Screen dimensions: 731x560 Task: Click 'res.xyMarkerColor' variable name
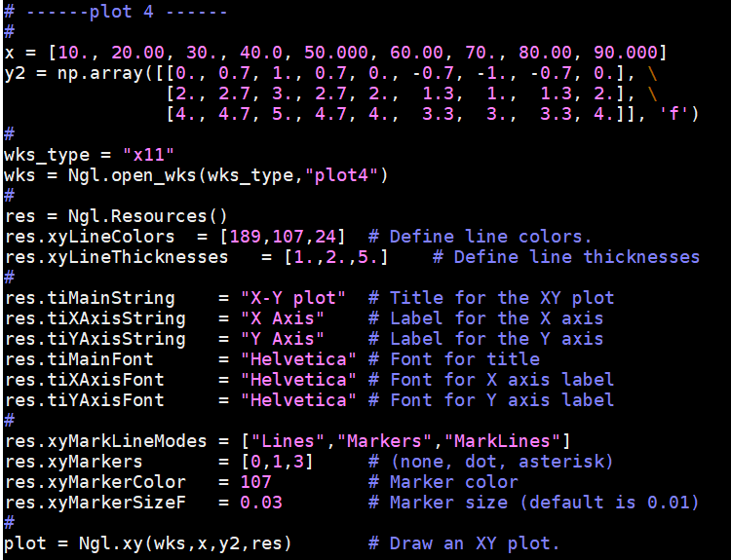point(96,482)
